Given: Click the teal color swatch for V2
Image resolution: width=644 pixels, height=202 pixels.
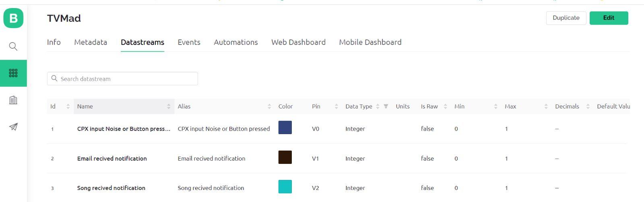Looking at the screenshot, I should pos(285,187).
